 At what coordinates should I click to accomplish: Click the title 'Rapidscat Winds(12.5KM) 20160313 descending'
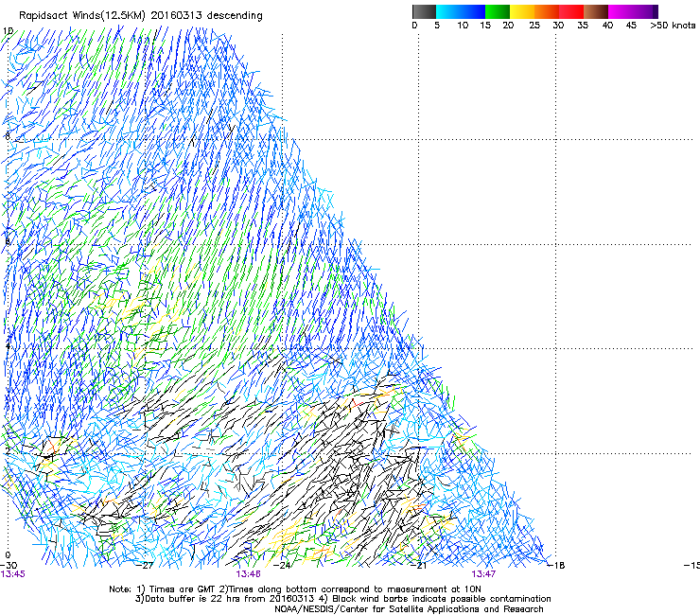[141, 16]
